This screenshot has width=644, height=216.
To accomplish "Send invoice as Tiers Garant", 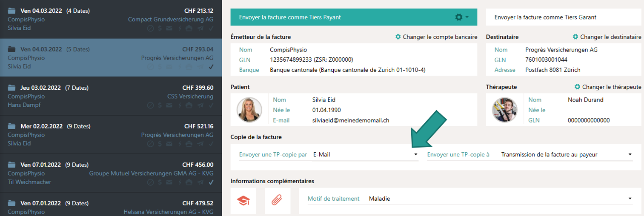I will [x=564, y=17].
